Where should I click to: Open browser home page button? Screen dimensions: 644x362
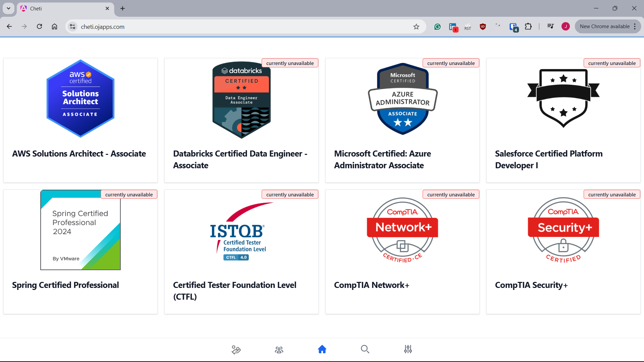[x=54, y=26]
